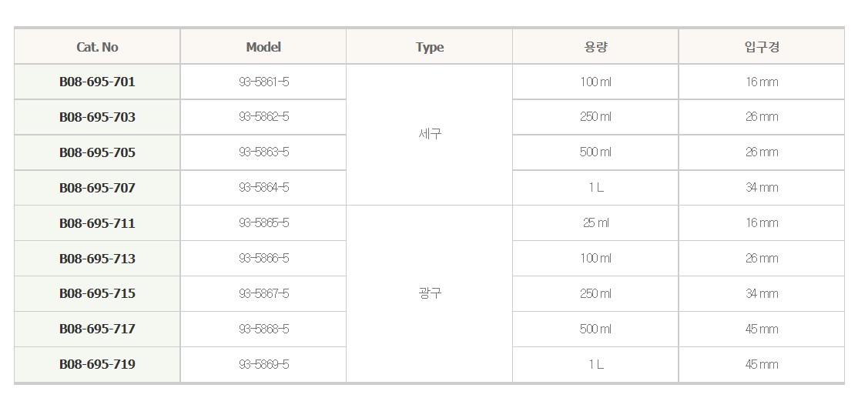Pick catalog number B08-695-719
The height and width of the screenshot is (408, 868).
[x=97, y=364]
